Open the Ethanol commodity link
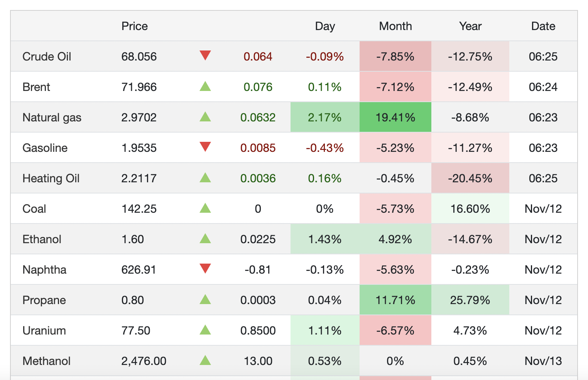This screenshot has width=588, height=380. [x=42, y=239]
